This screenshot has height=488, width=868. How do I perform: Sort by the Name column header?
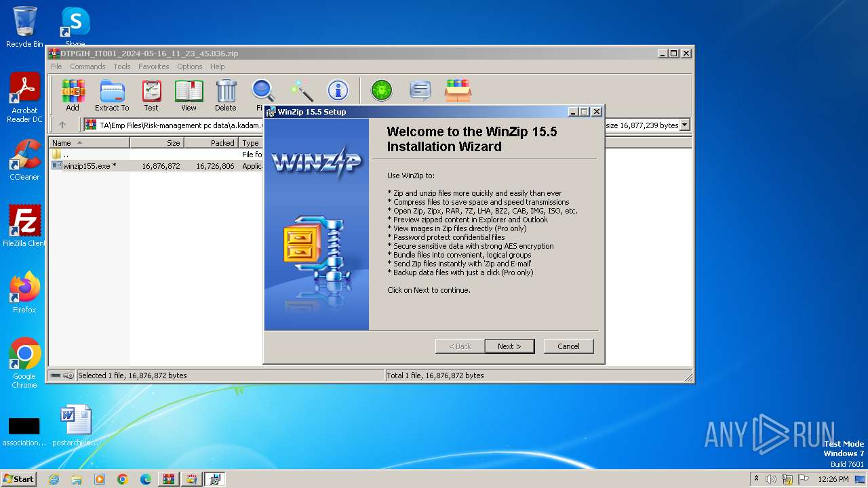(89, 143)
